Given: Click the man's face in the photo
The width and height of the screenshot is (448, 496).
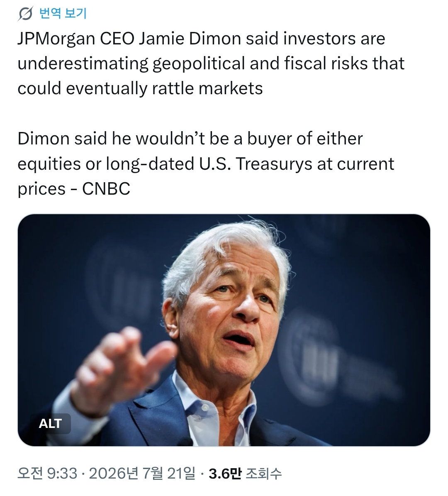Looking at the screenshot, I should 231,313.
